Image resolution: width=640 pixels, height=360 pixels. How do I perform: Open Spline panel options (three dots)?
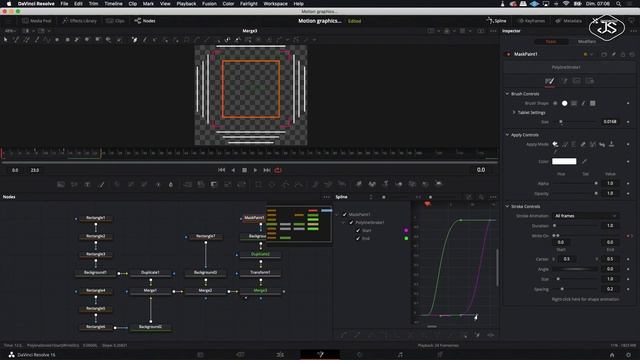[x=493, y=197]
